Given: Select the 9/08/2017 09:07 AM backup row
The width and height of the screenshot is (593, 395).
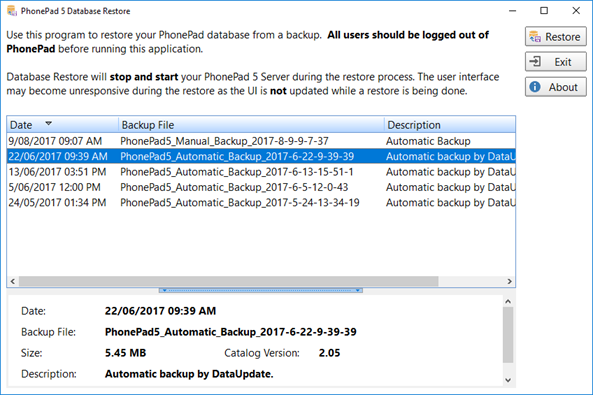Looking at the screenshot, I should coord(261,141).
